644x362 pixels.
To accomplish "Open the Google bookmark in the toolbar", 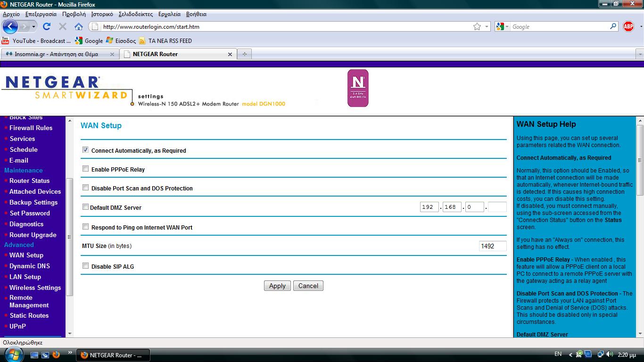I will 89,41.
